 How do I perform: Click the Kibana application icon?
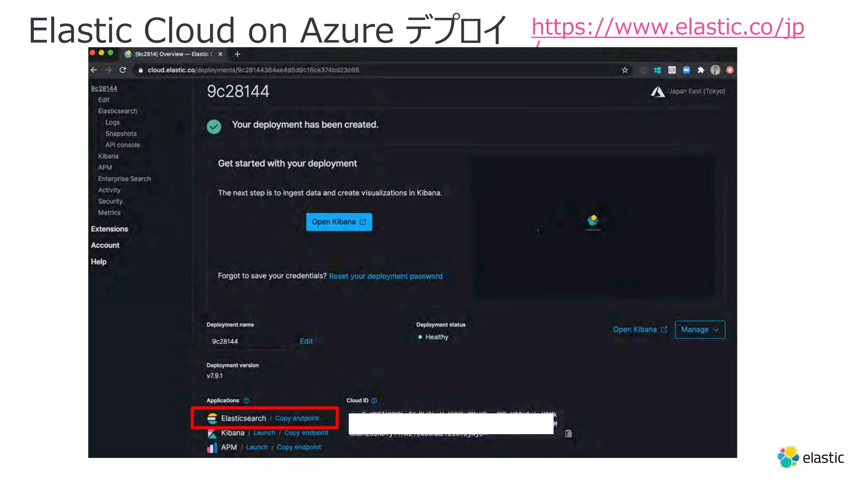click(212, 433)
